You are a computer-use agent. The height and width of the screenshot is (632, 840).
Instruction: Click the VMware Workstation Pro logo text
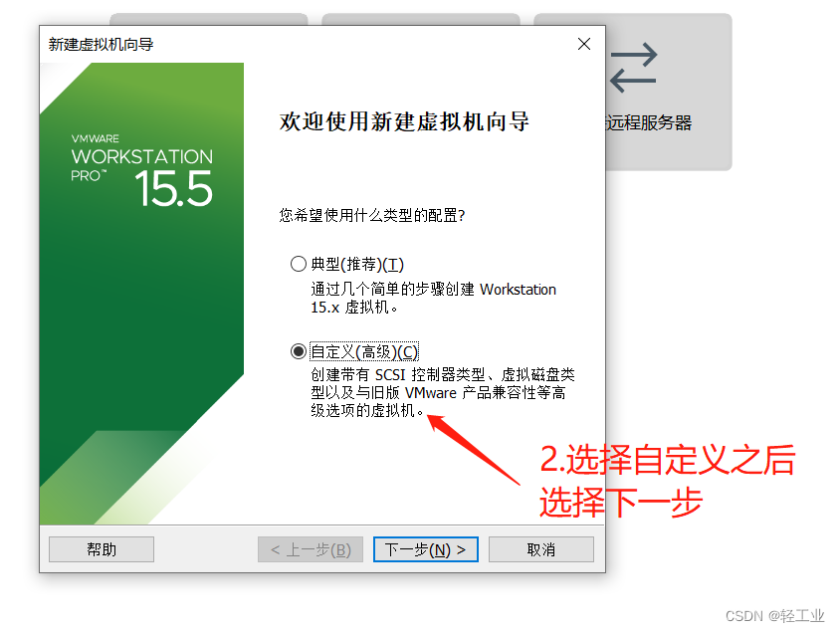point(141,158)
